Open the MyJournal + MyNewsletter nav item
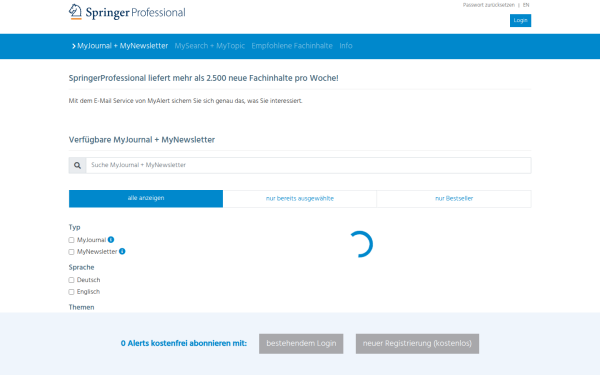The height and width of the screenshot is (375, 600). tap(120, 46)
